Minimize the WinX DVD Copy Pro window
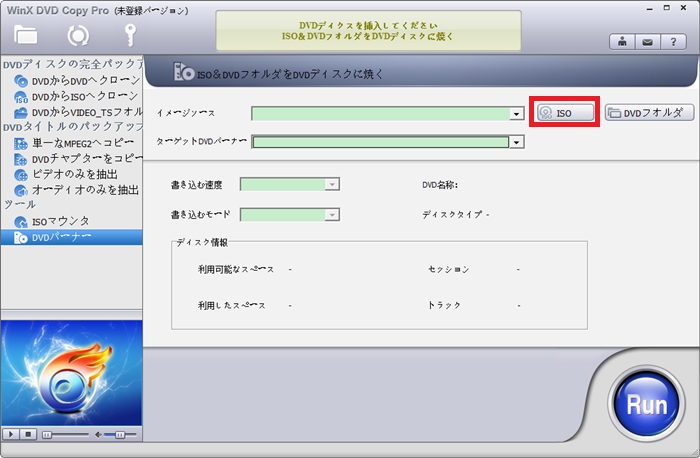700x458 pixels. coord(650,8)
